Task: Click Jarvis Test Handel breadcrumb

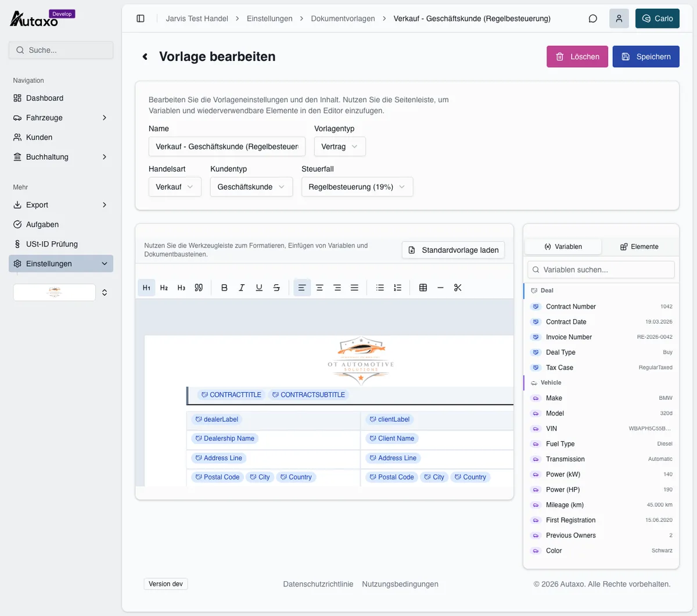Action: click(x=197, y=19)
